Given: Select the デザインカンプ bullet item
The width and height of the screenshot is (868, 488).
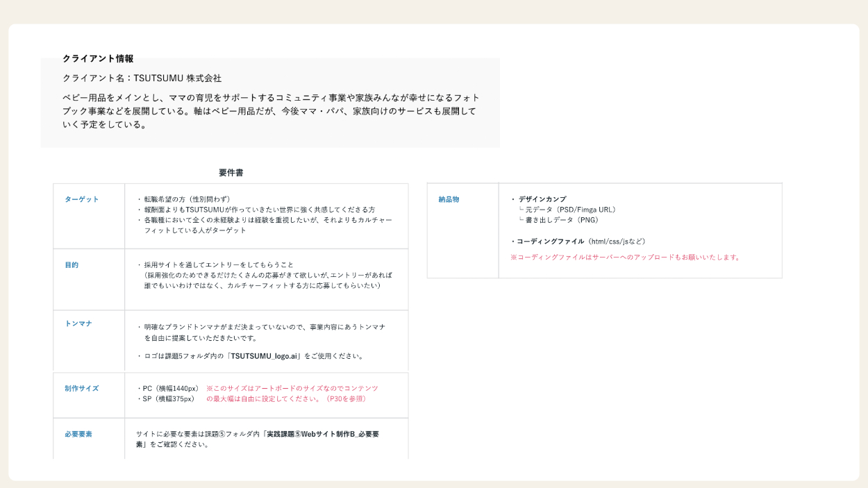Looking at the screenshot, I should coord(542,199).
